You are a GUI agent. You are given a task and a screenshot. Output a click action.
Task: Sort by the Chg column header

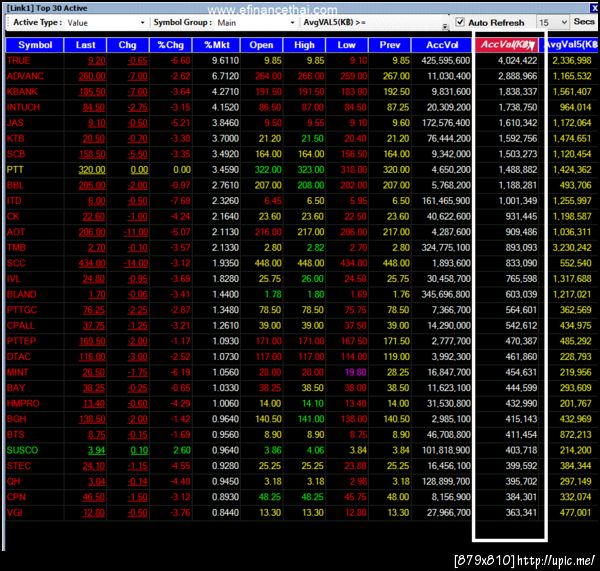click(128, 45)
